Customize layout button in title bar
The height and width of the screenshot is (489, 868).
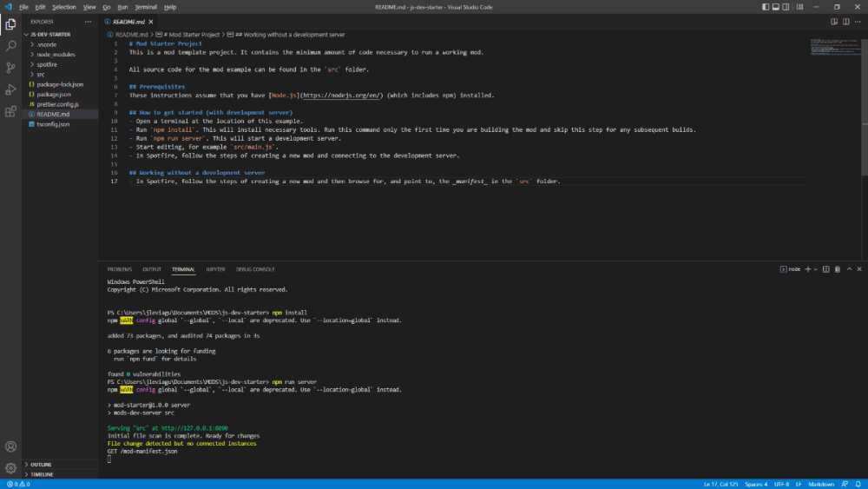pyautogui.click(x=800, y=7)
